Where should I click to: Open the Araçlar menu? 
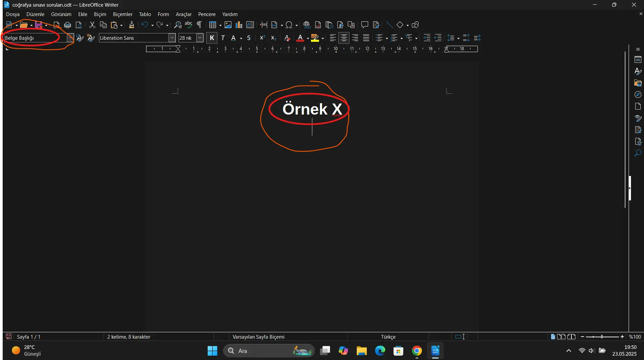tap(184, 14)
